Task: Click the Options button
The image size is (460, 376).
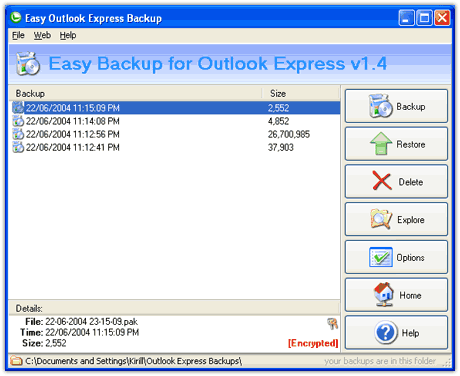Action: (396, 257)
